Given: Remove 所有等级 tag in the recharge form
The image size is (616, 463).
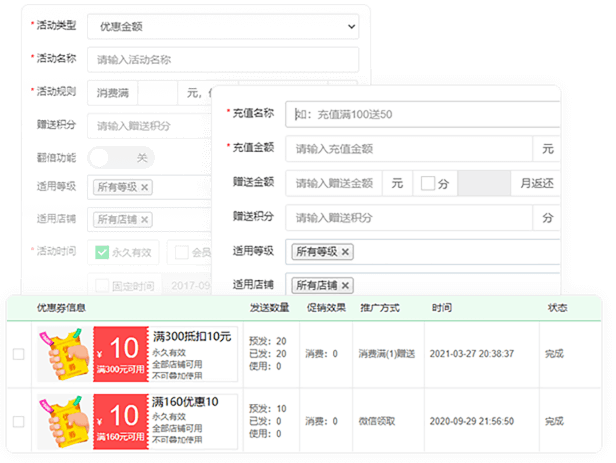Looking at the screenshot, I should [x=346, y=252].
